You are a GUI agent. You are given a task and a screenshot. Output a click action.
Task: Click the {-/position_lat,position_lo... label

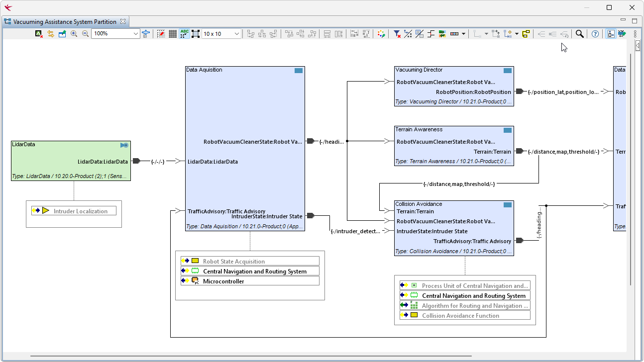tap(563, 91)
